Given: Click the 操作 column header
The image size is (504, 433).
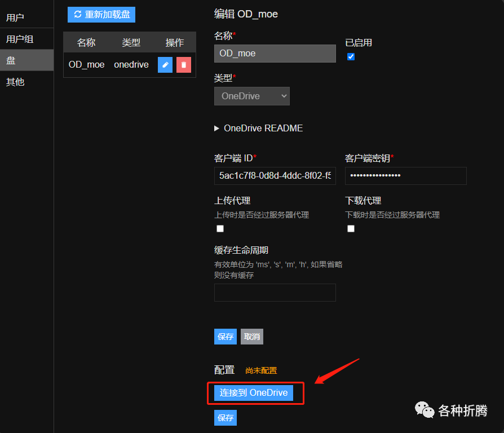Looking at the screenshot, I should click(175, 42).
